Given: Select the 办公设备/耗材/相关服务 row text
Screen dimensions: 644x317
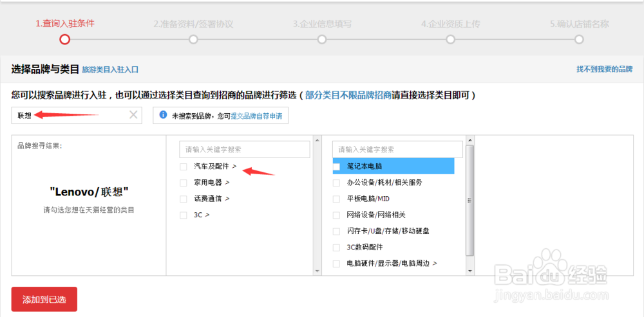Looking at the screenshot, I should point(384,183).
